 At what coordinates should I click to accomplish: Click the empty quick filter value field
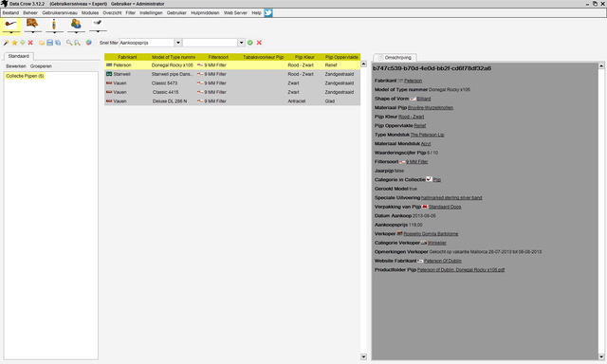click(211, 43)
